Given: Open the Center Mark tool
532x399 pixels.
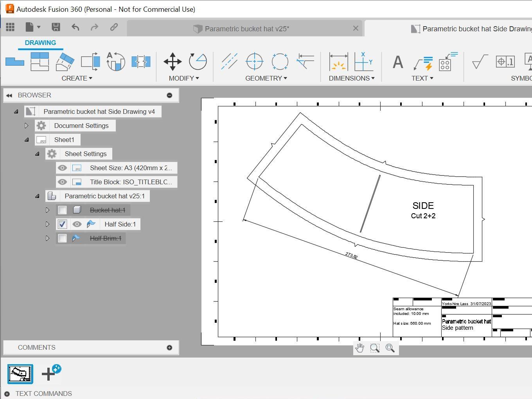Looking at the screenshot, I should [x=254, y=61].
